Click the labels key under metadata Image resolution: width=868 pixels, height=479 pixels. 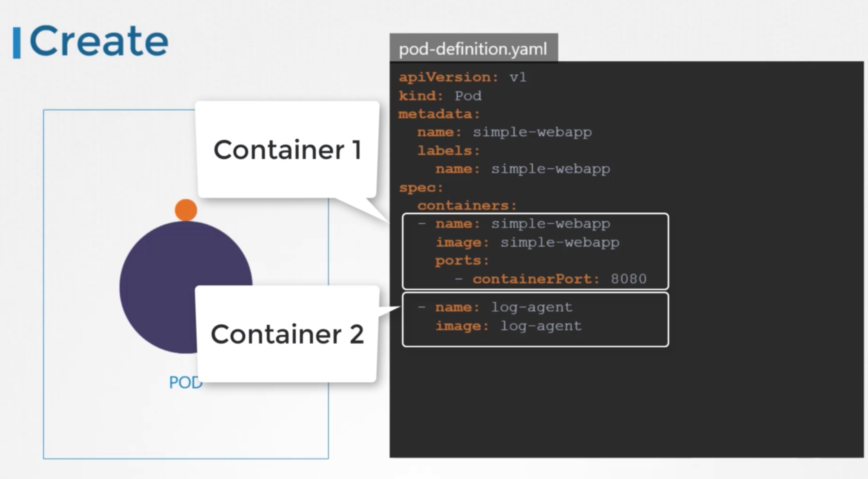[448, 151]
